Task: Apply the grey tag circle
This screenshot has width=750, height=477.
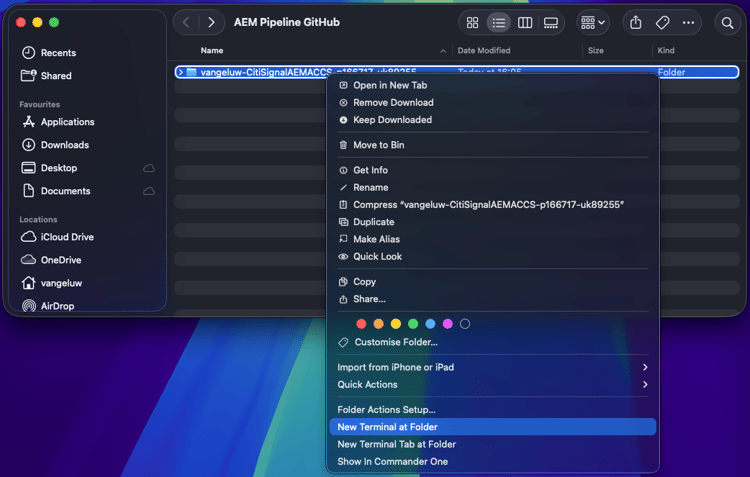Action: tap(464, 324)
